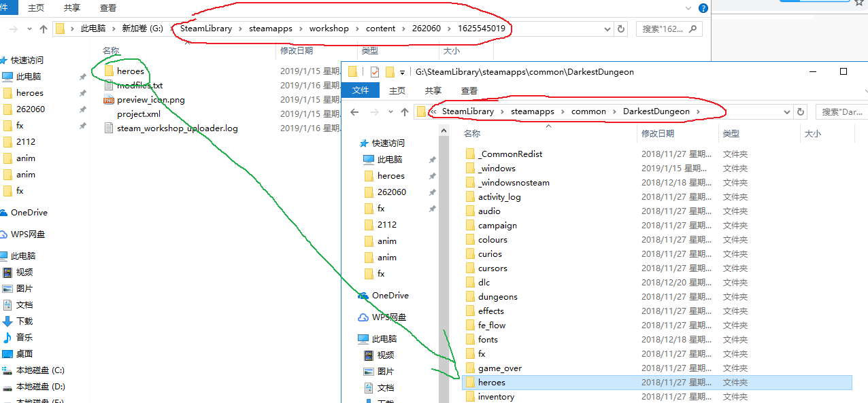
Task: Click search box in back window
Action: [669, 29]
